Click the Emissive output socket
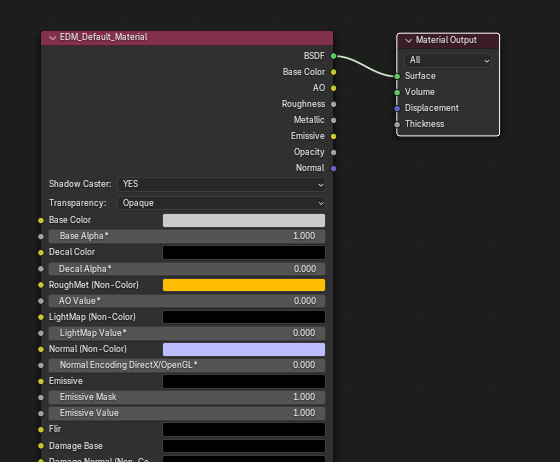Screen dimensions: 560x462 333,136
